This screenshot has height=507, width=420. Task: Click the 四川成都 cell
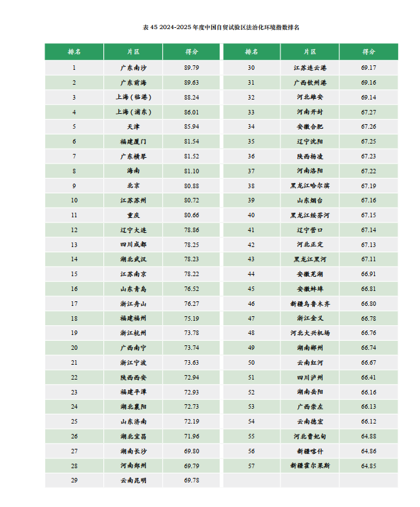coord(133,244)
